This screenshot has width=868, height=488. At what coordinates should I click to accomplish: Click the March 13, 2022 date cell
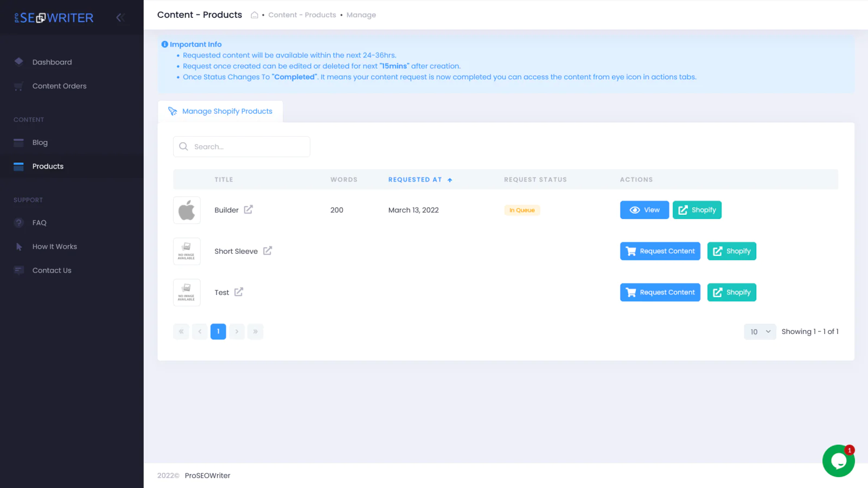413,210
